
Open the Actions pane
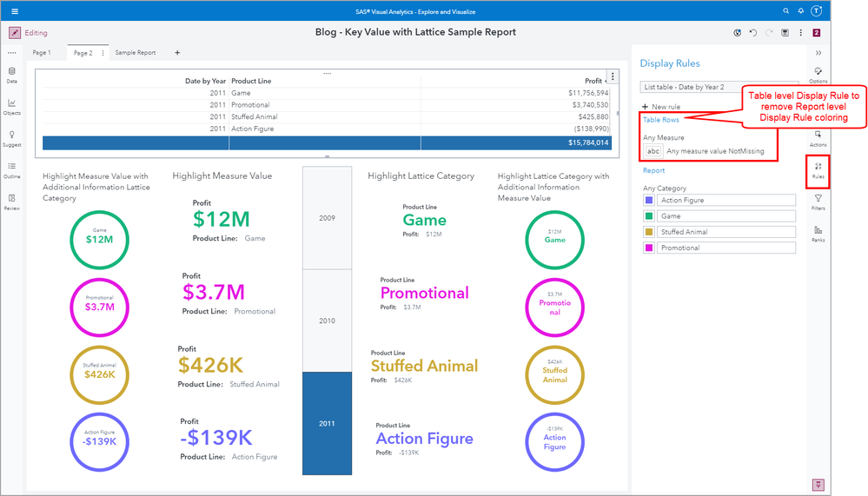(818, 138)
